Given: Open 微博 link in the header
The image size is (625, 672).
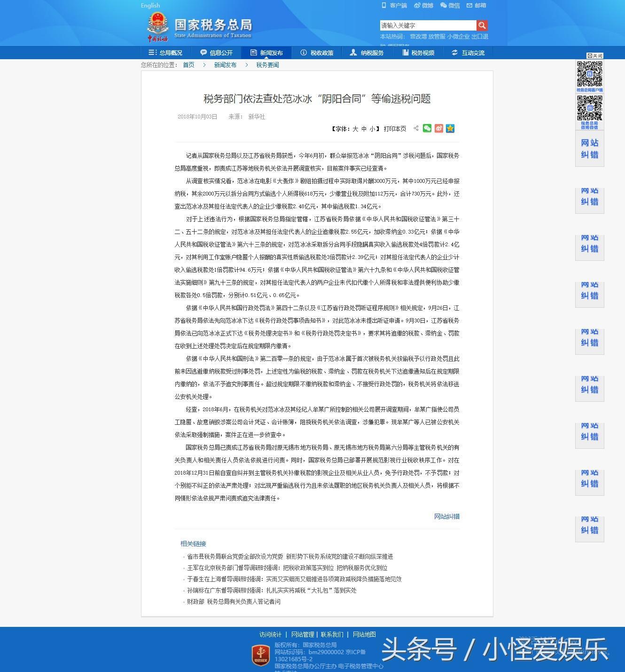Looking at the screenshot, I should [x=423, y=6].
